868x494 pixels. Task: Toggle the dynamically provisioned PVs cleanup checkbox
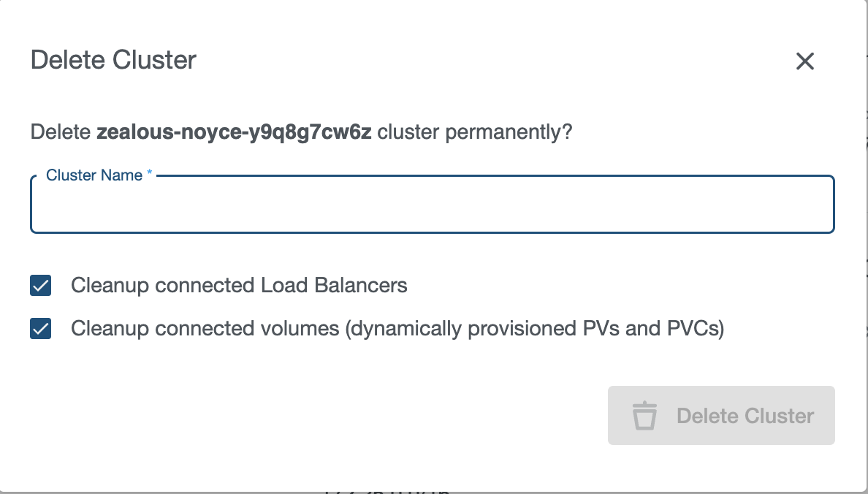pyautogui.click(x=40, y=329)
